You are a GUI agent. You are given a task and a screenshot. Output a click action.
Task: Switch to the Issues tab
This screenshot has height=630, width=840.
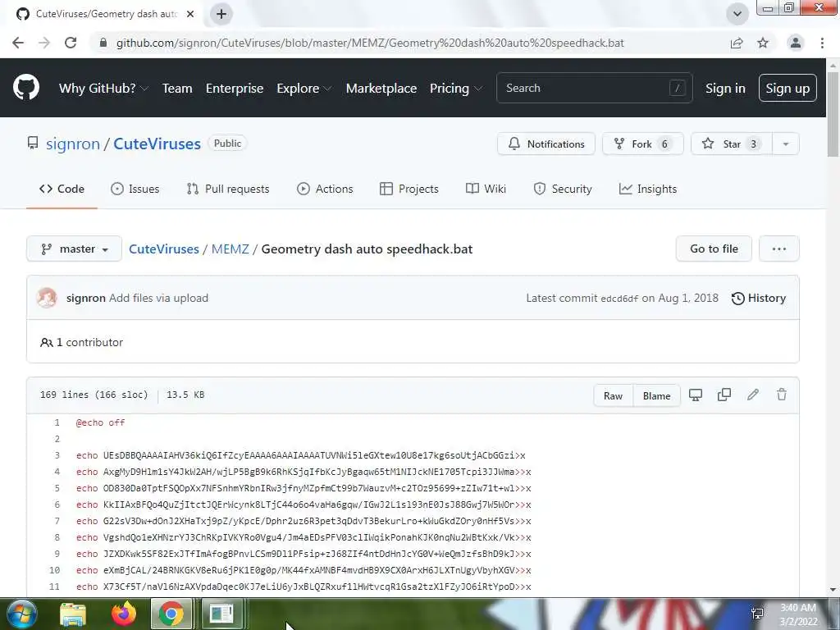click(x=135, y=189)
